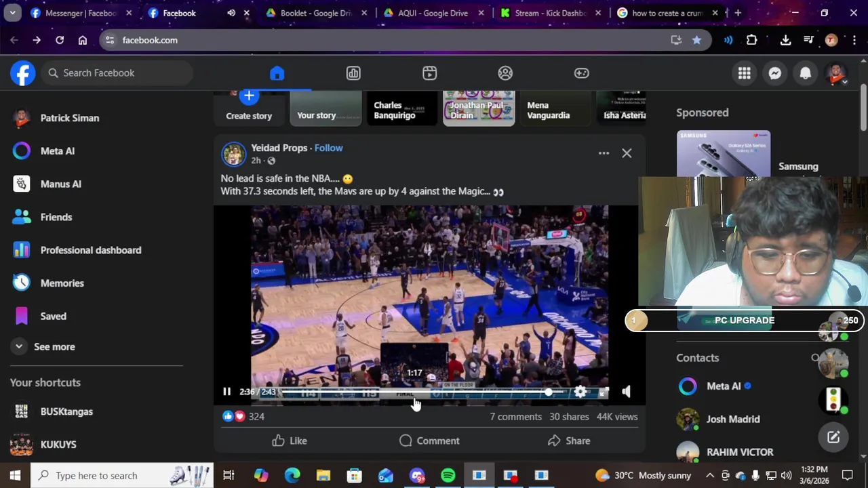The width and height of the screenshot is (868, 488).
Task: Reload the Facebook page
Action: [x=60, y=40]
